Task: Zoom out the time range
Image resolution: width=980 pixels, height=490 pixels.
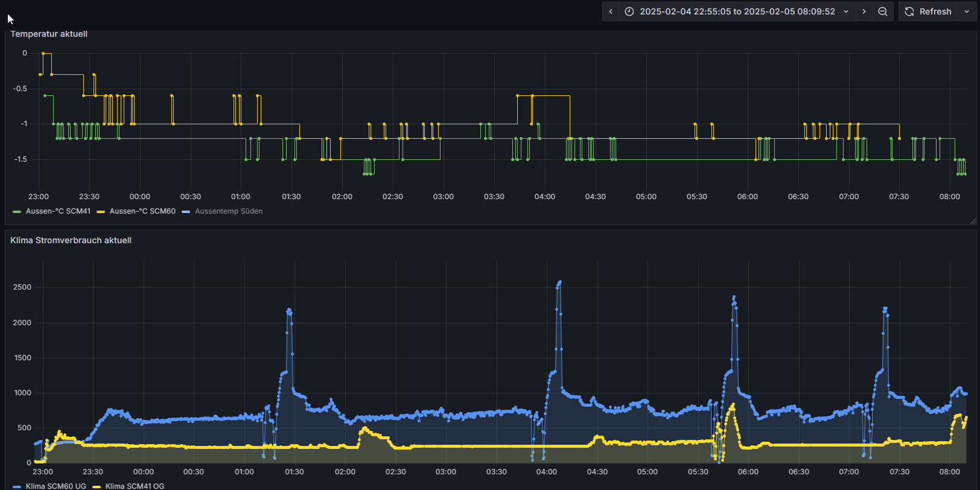Action: point(883,11)
